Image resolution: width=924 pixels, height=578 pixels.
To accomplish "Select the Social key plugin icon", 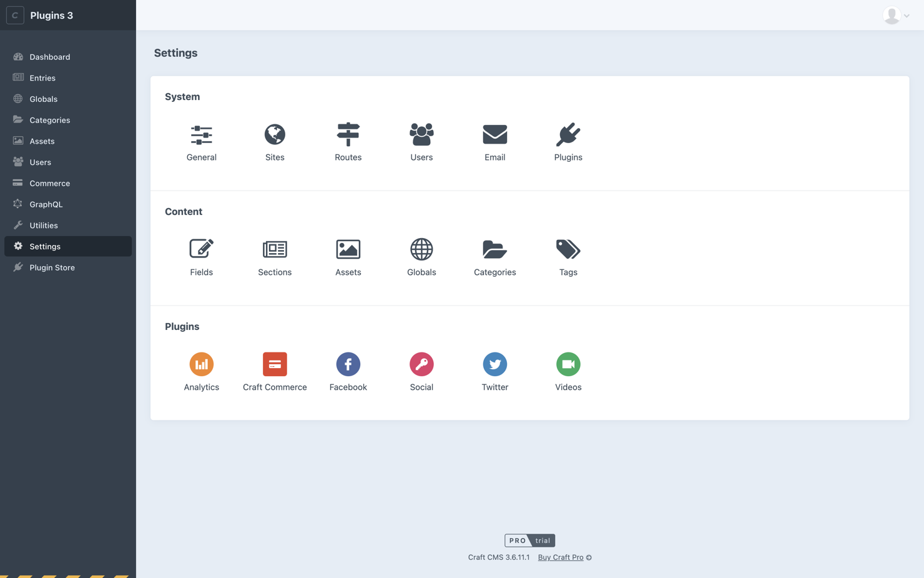I will point(421,364).
